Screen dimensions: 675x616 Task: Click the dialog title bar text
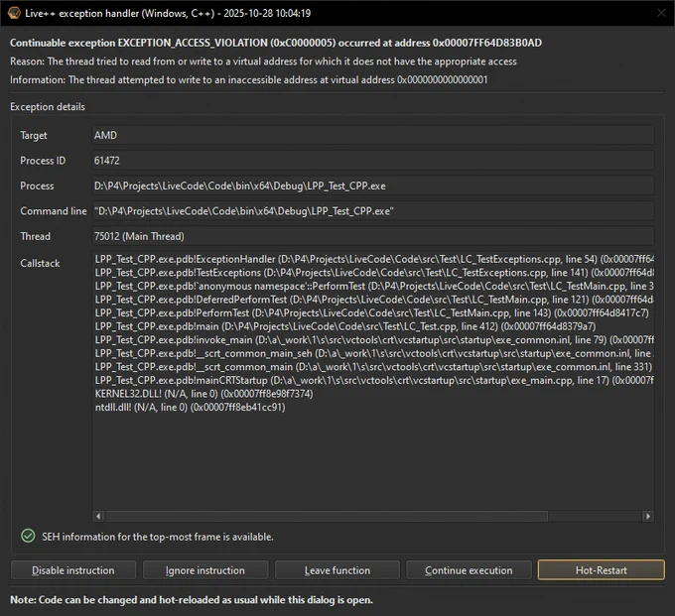coord(168,13)
